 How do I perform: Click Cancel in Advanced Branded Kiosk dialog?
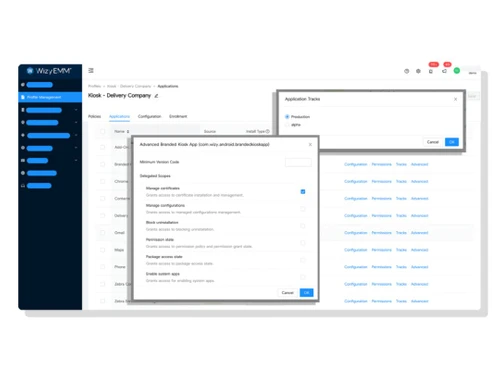point(287,293)
